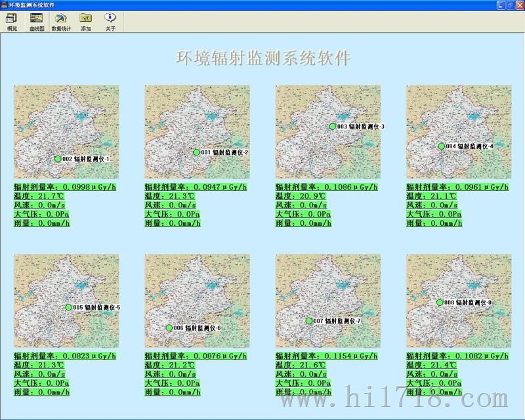This screenshot has height=420, width=525.
Task: Click the map thumbnail containing monitor 002
Action: (x=66, y=132)
